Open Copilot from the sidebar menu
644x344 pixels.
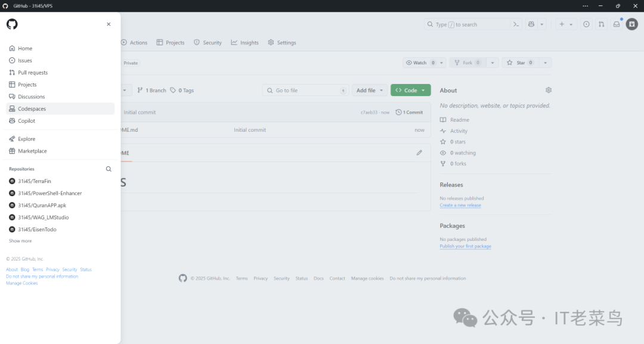click(60, 120)
